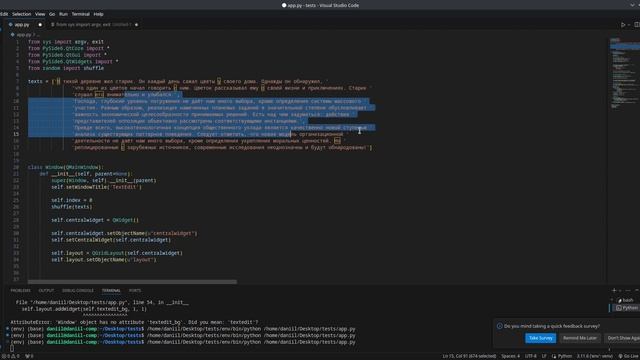640x360 pixels.
Task: Click Ln 15, Col 91 cursor position status
Action: point(469,356)
